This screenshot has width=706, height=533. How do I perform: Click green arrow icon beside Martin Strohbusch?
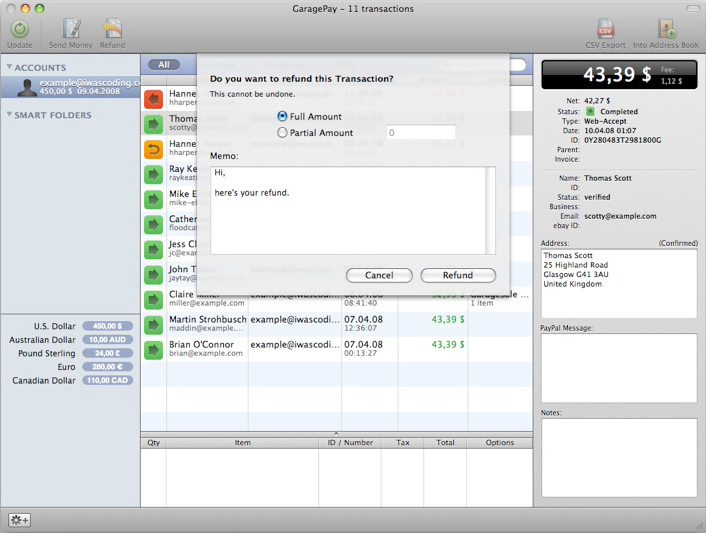153,324
